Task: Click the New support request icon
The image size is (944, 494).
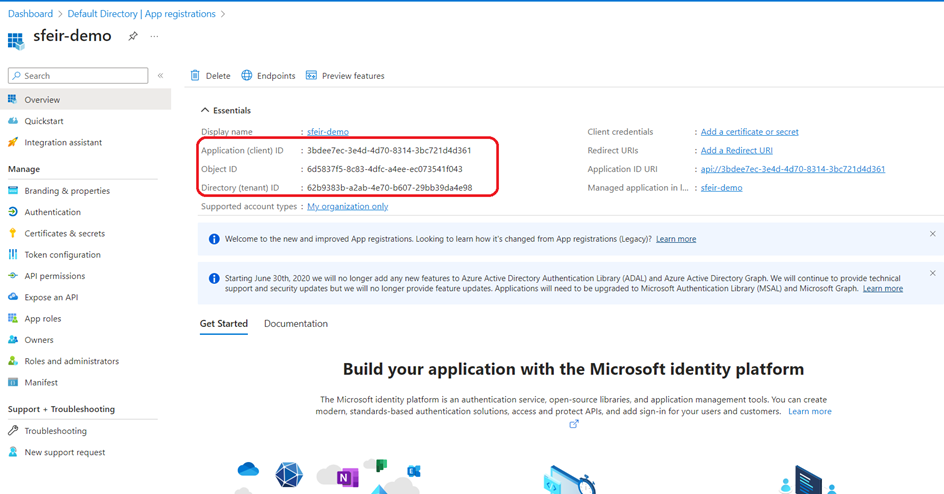Action: click(13, 452)
